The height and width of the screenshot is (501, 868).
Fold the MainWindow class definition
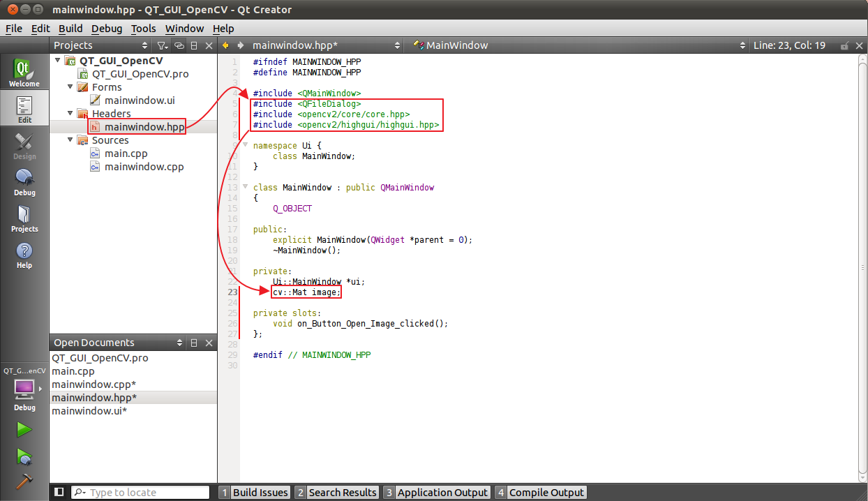click(x=246, y=187)
